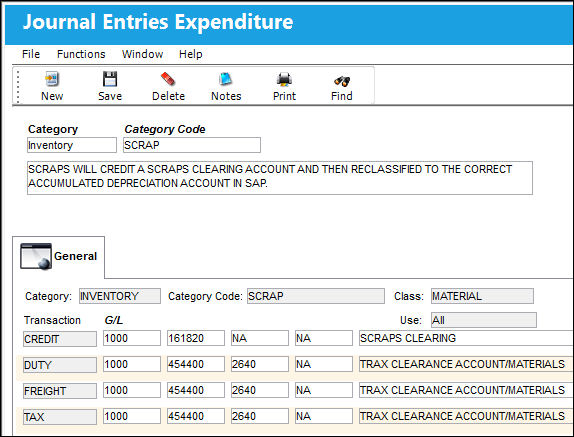Click the SCRAPS CLEARING description field
Image resolution: width=574 pixels, height=437 pixels.
tap(466, 338)
